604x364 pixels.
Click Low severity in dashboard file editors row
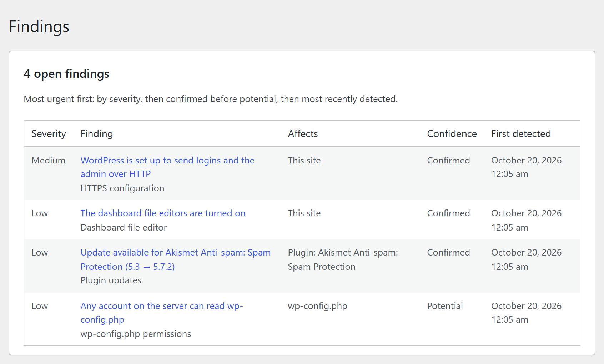tap(40, 213)
